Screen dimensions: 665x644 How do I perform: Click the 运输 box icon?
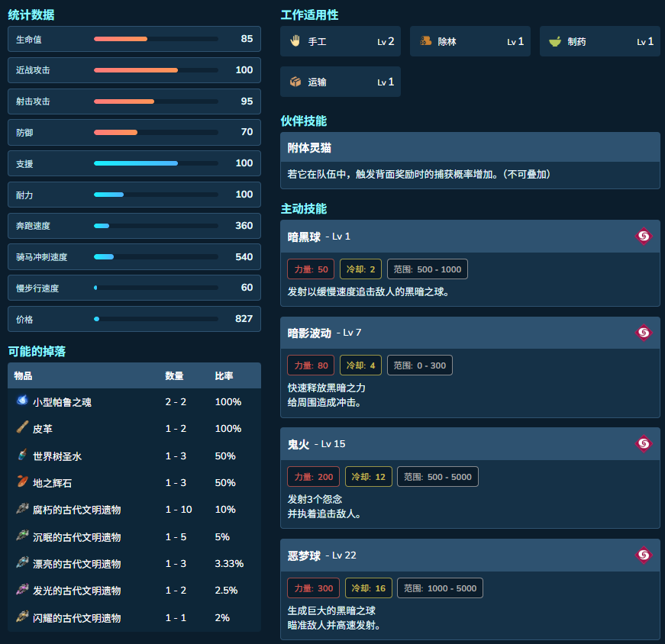(295, 82)
